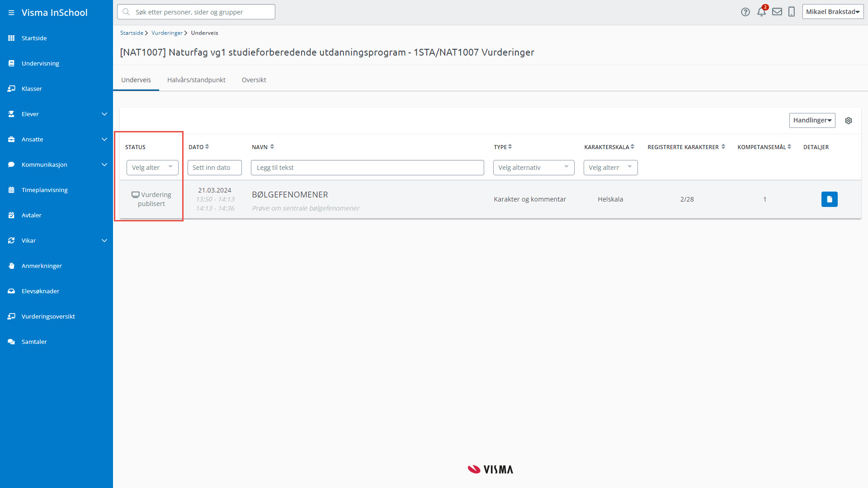The width and height of the screenshot is (868, 488).
Task: Click the Anmerkninger hand icon
Action: coord(11,266)
